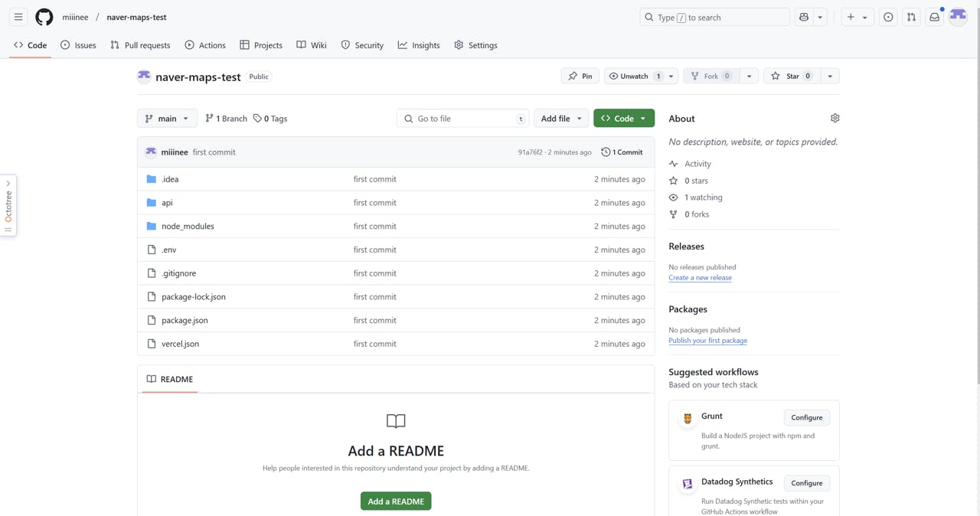Viewport: 980px width, 516px height.
Task: Open the Copilot dropdown arrow
Action: click(x=820, y=17)
